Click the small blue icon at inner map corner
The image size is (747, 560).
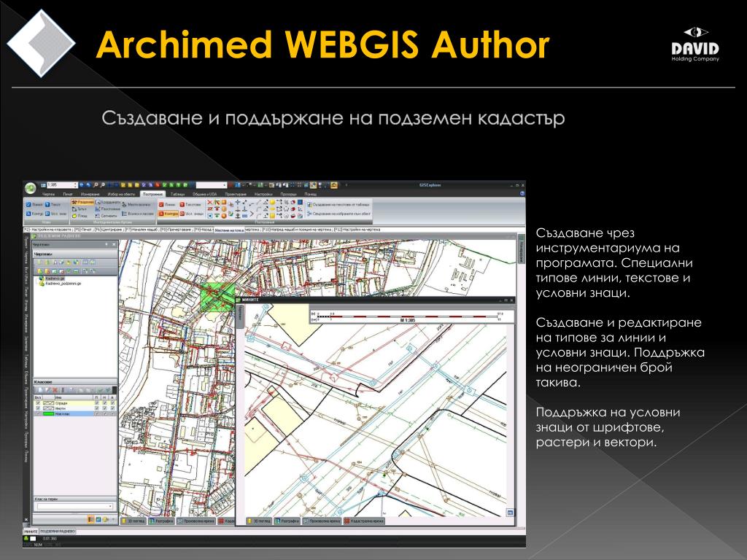(x=510, y=513)
